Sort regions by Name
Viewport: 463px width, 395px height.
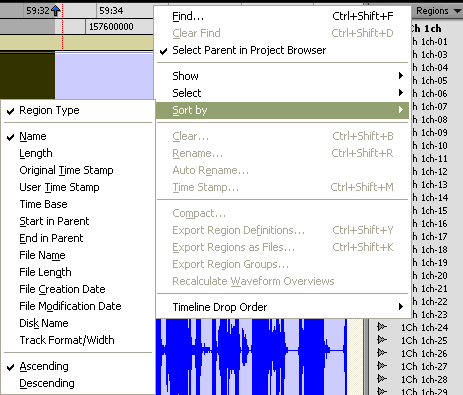pyautogui.click(x=78, y=136)
